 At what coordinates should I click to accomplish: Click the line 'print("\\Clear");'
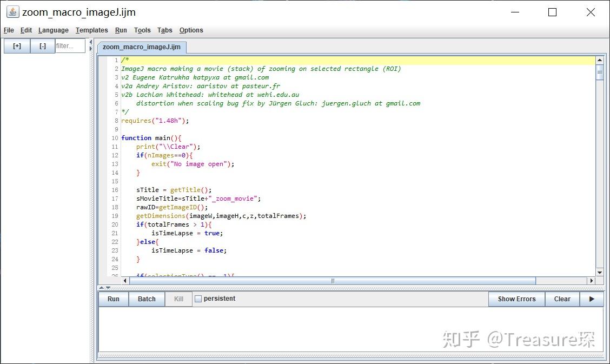[x=168, y=147]
